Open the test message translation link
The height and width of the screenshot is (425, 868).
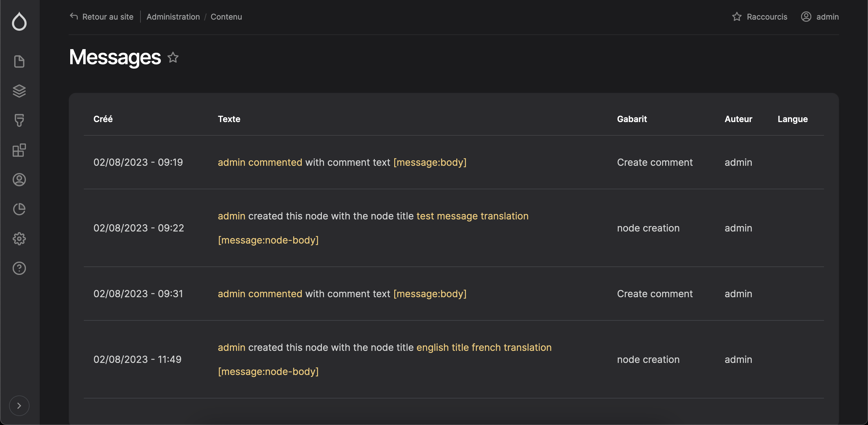coord(472,216)
